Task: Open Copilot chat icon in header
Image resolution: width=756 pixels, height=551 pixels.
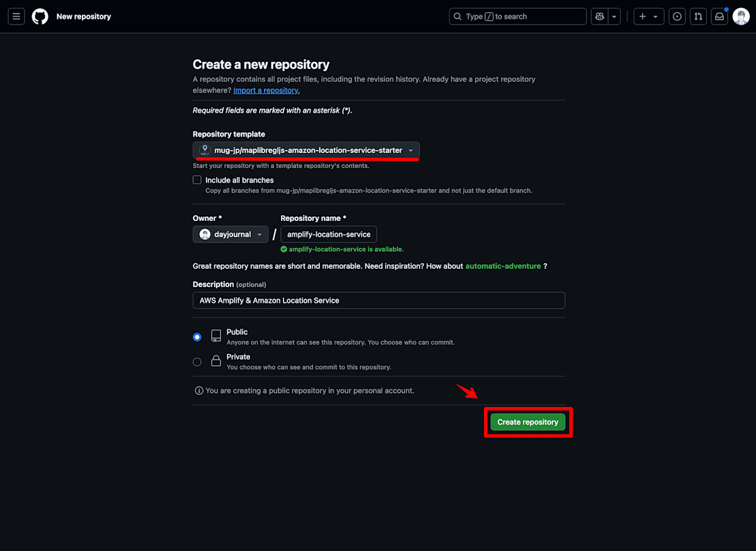Action: coord(600,16)
